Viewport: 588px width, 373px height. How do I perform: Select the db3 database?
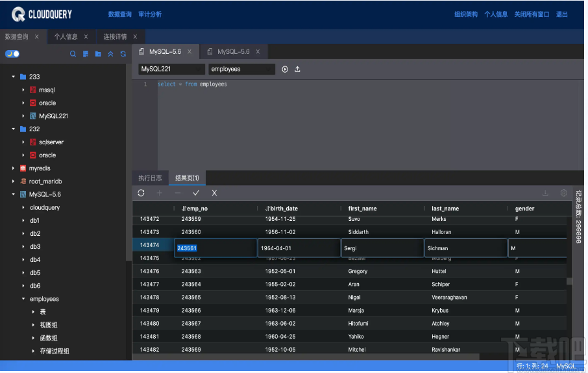coord(35,247)
